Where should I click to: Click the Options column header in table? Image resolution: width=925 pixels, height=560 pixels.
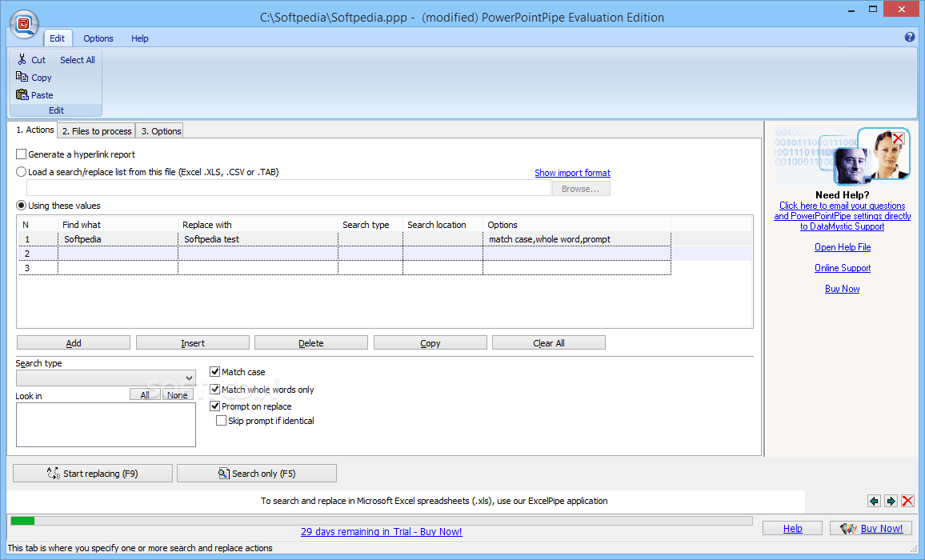[x=577, y=225]
